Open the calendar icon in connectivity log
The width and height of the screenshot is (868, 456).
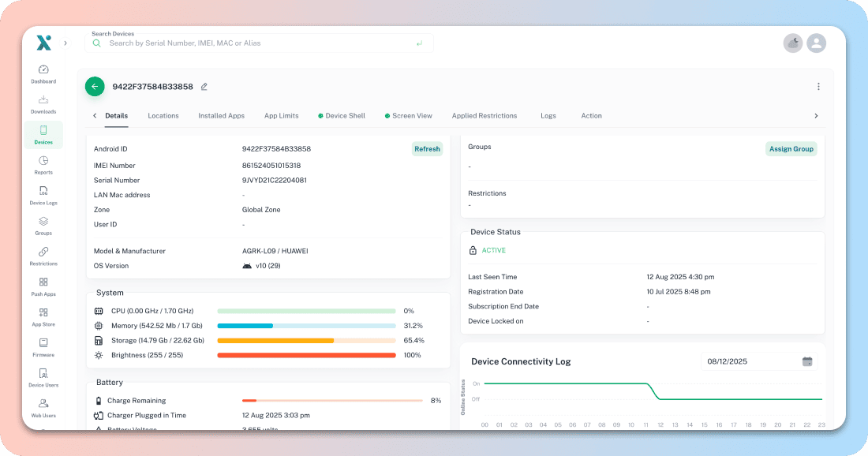[807, 361]
